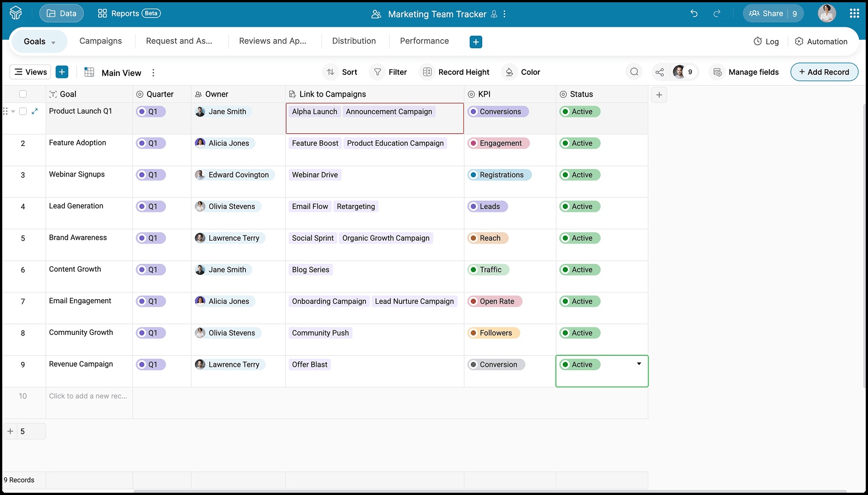Image resolution: width=868 pixels, height=495 pixels.
Task: Open Record Height options
Action: [x=456, y=72]
